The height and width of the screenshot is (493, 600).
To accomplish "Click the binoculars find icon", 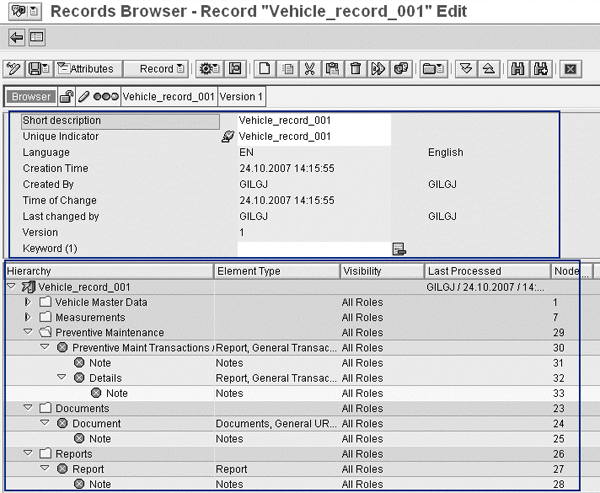I will [518, 69].
